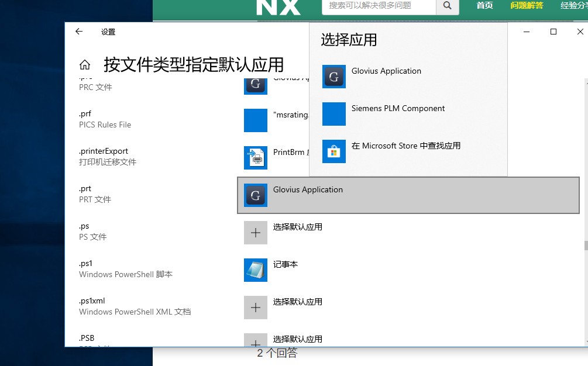Select .PSB extension text
588x366 pixels.
[x=87, y=338]
